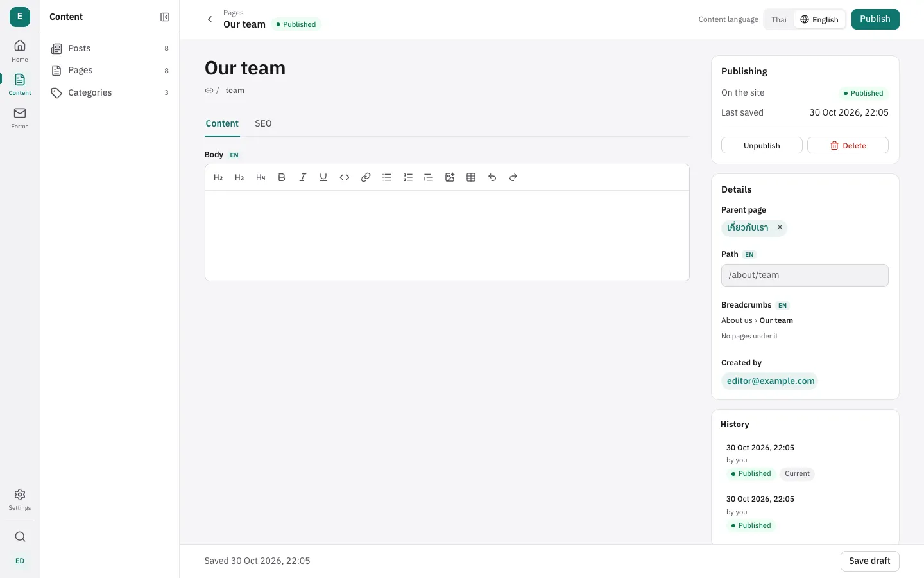Redo the last edit
The height and width of the screenshot is (578, 924).
pos(513,178)
